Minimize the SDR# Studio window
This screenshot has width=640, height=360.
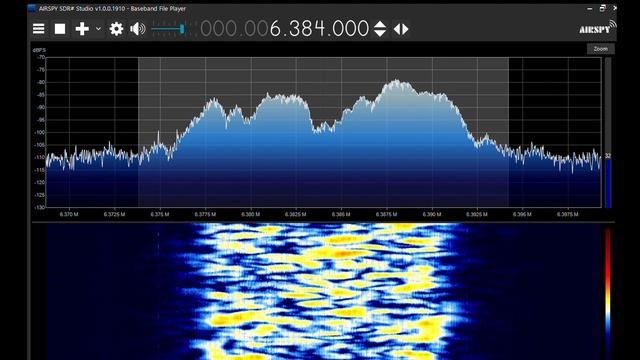pos(589,8)
